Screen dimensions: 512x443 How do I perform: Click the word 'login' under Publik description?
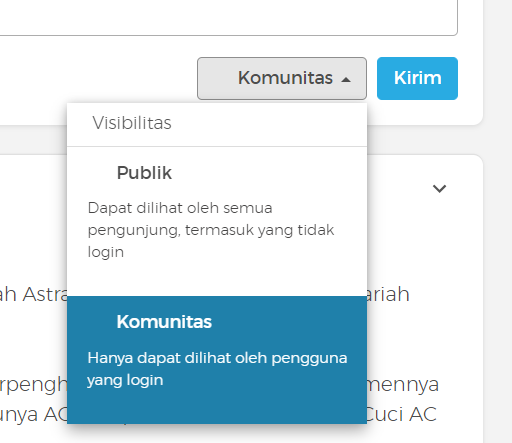coord(106,252)
